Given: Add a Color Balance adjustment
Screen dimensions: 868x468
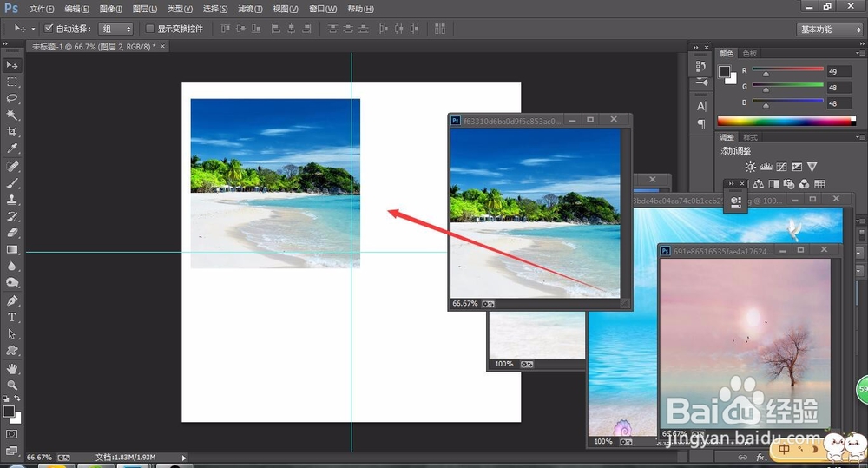Looking at the screenshot, I should pos(759,184).
